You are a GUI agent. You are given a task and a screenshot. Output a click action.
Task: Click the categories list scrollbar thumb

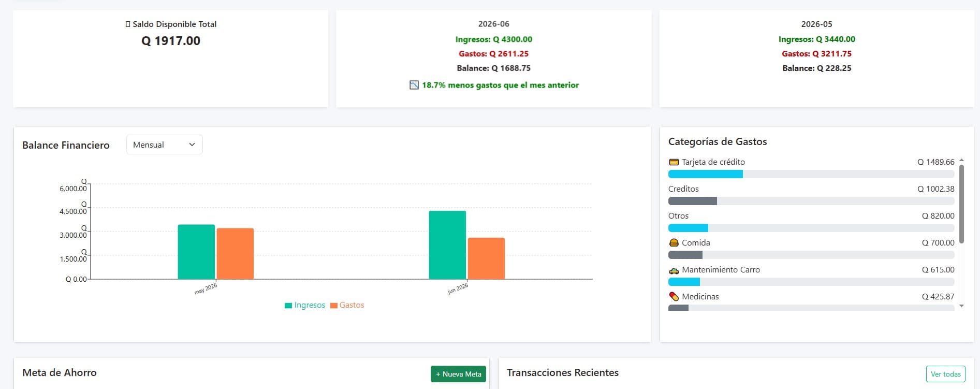click(961, 204)
